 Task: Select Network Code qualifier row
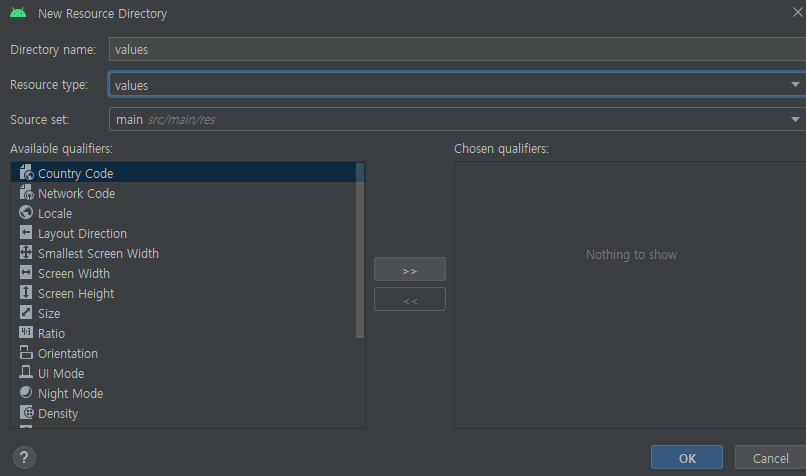click(x=184, y=193)
